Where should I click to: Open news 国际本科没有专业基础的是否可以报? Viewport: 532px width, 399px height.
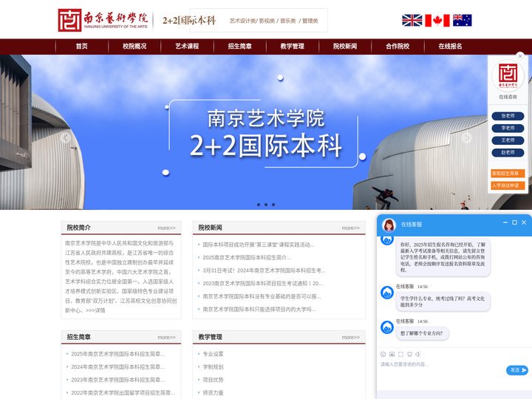[262, 296]
